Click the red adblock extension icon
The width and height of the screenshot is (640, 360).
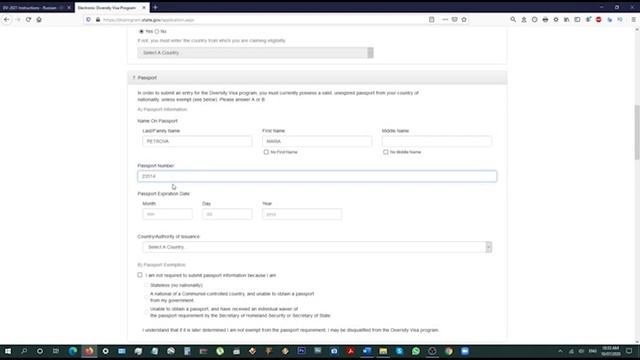(x=598, y=20)
